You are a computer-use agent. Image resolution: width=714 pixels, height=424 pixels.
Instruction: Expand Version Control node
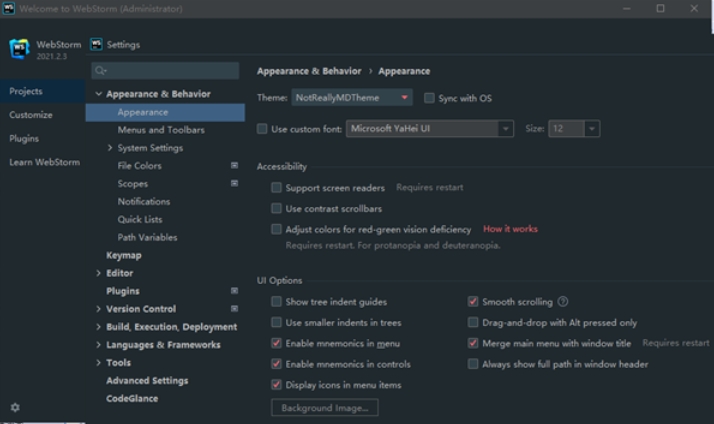click(x=98, y=309)
